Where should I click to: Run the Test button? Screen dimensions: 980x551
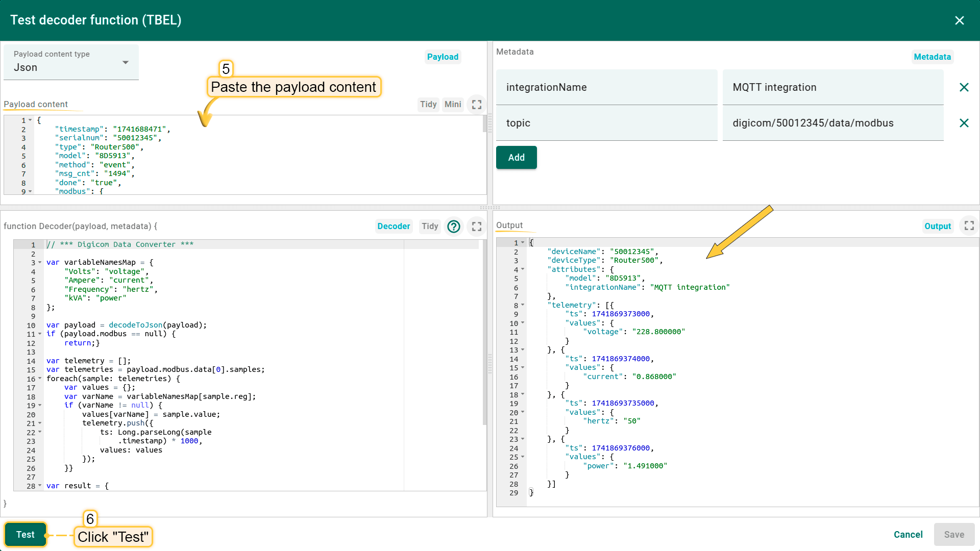(26, 534)
